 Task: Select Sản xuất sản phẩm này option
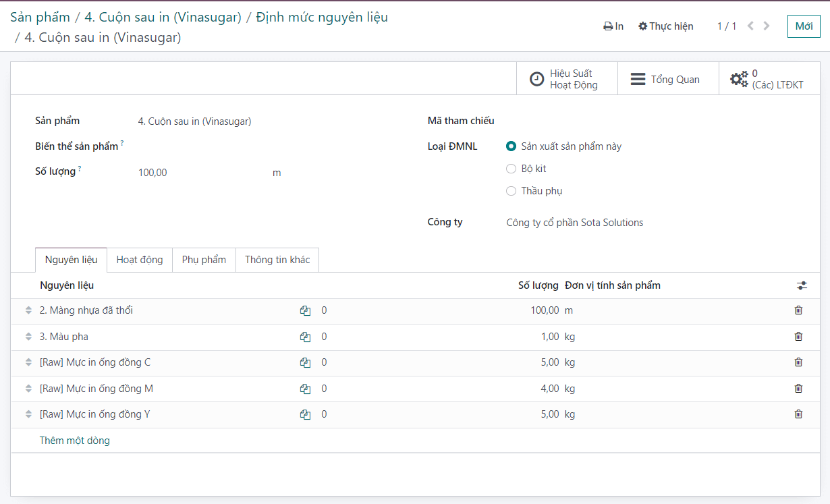(x=511, y=146)
